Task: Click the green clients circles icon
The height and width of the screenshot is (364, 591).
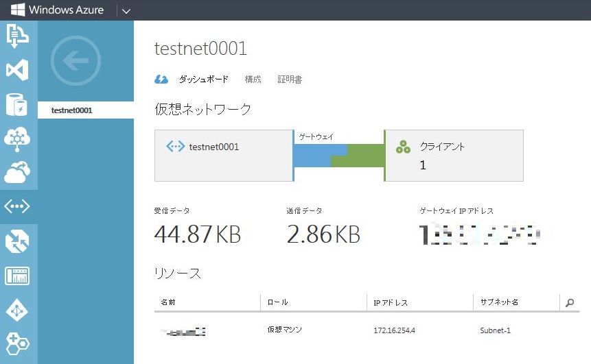Action: pyautogui.click(x=403, y=147)
